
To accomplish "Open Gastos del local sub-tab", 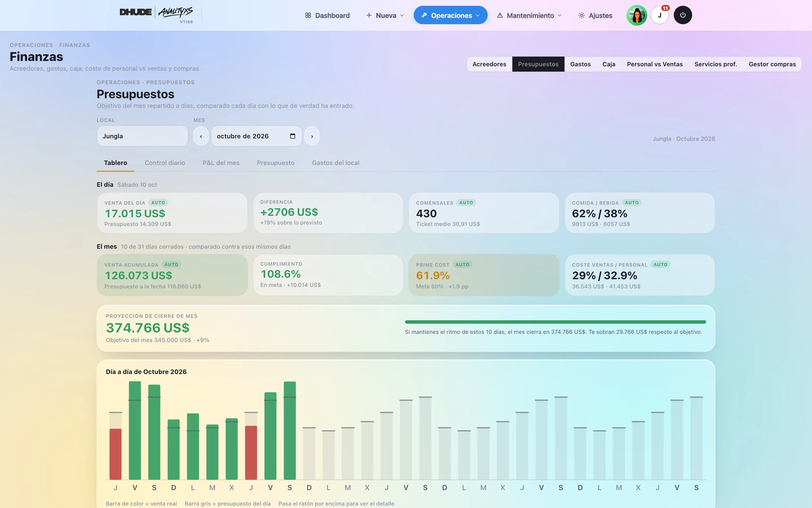I will [x=336, y=163].
